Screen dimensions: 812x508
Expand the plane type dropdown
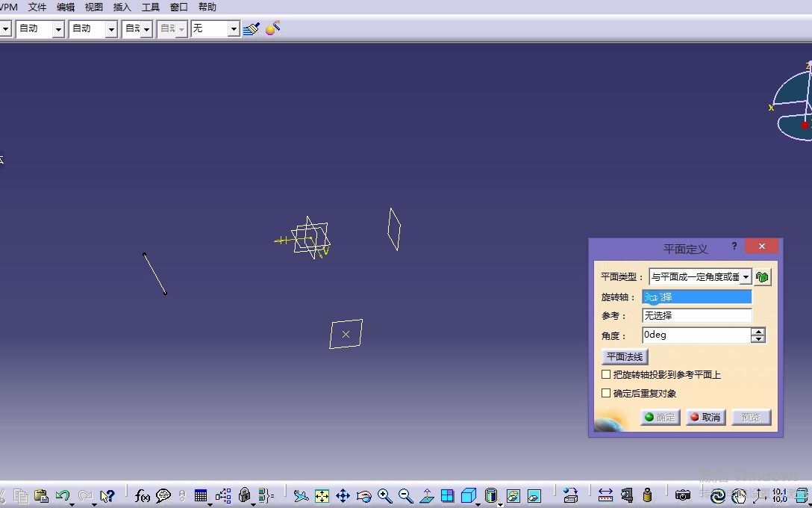(746, 277)
